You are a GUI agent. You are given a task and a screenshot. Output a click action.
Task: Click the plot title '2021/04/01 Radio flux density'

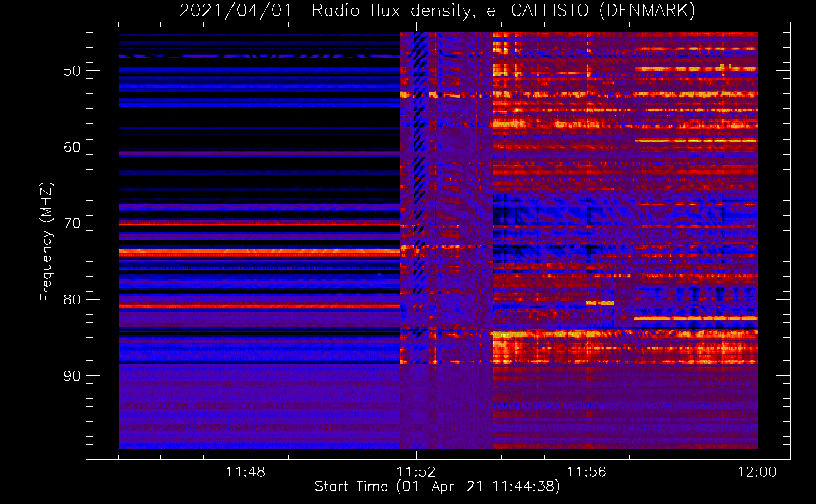coord(326,10)
